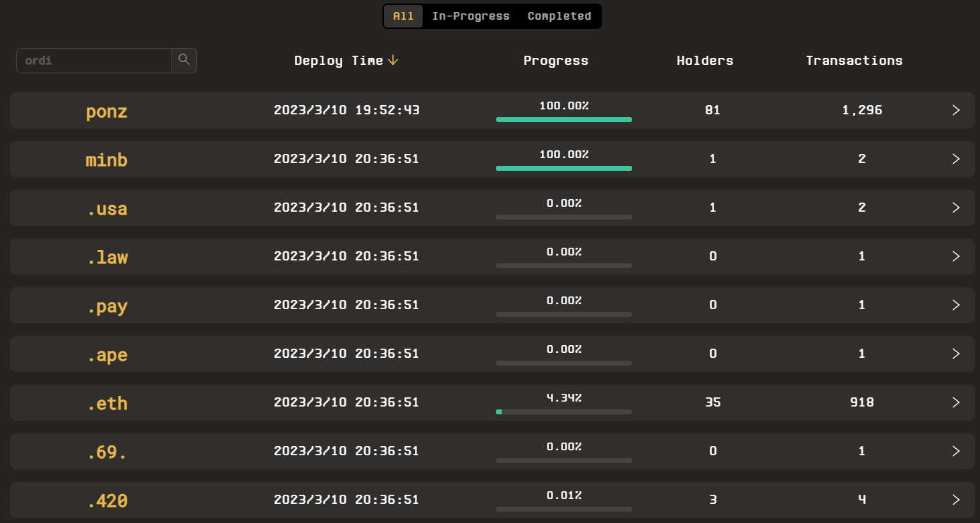Open the .eth token link

(107, 404)
